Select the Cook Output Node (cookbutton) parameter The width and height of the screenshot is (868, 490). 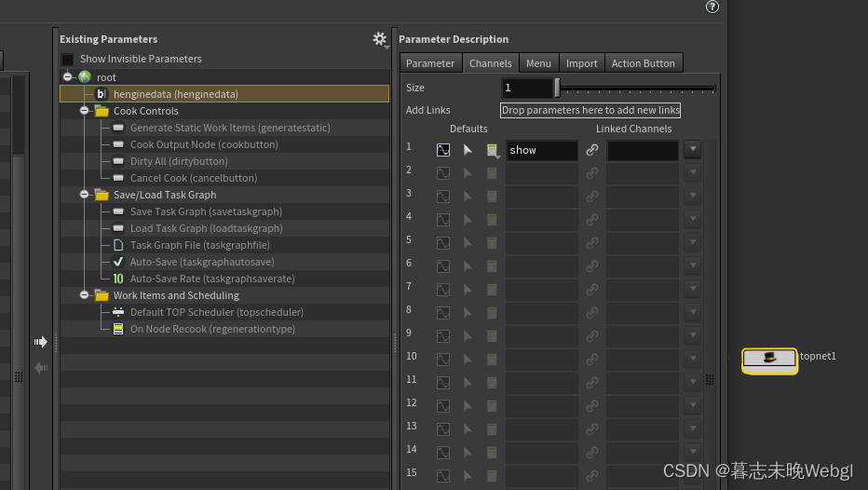(x=204, y=144)
